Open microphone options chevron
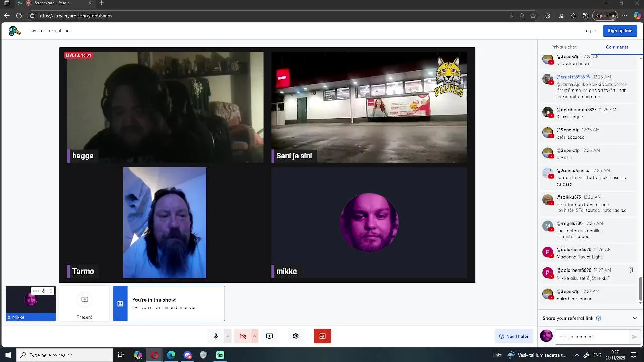The height and width of the screenshot is (362, 644). (228, 336)
